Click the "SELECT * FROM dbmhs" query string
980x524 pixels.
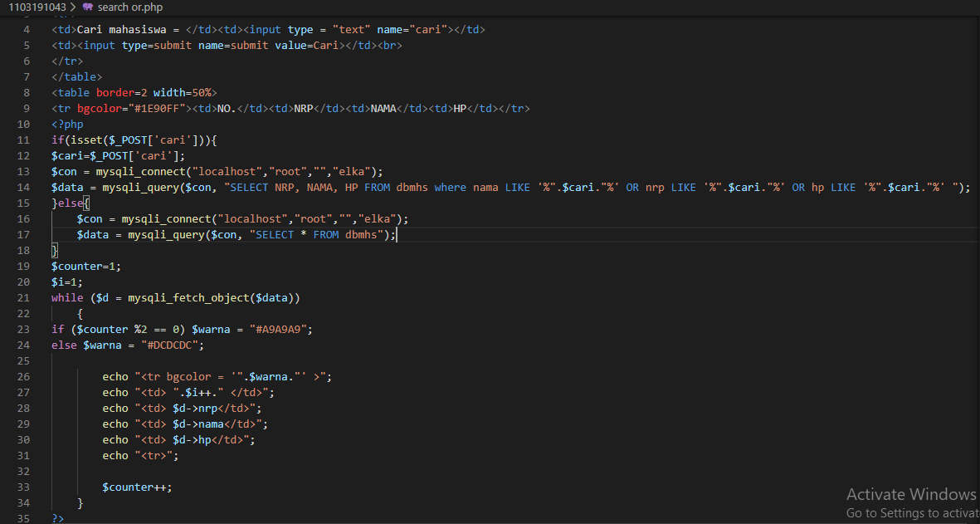coord(314,235)
